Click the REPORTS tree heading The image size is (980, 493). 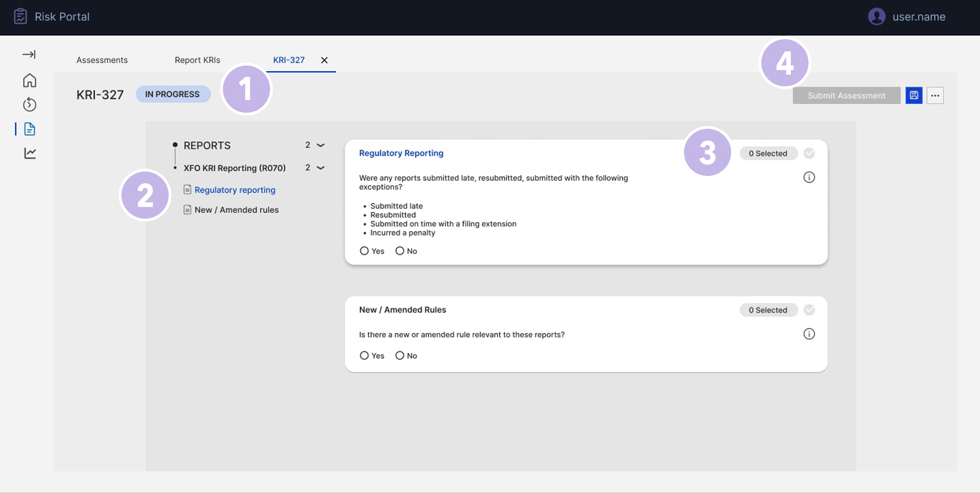[x=207, y=146]
